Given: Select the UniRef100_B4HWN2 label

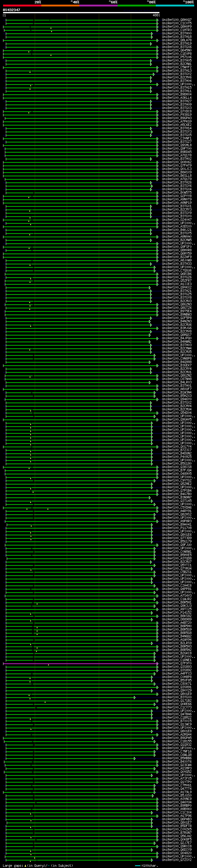Looking at the screenshot, I should click(x=177, y=342).
